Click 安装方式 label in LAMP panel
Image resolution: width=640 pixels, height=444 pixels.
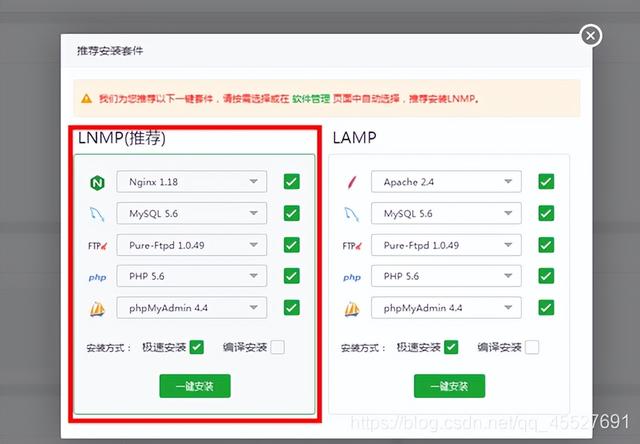point(363,348)
